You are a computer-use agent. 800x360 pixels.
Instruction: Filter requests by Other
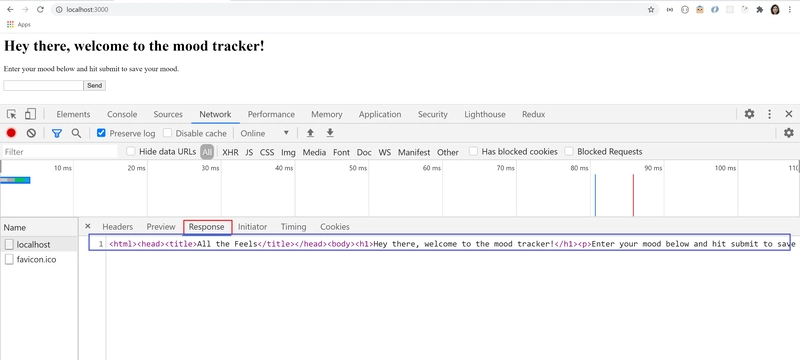pos(447,152)
